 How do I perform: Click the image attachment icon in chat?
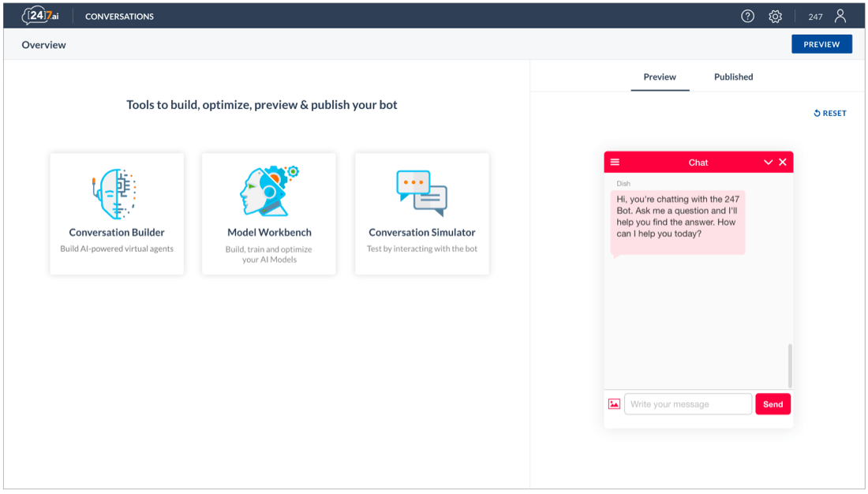[614, 404]
